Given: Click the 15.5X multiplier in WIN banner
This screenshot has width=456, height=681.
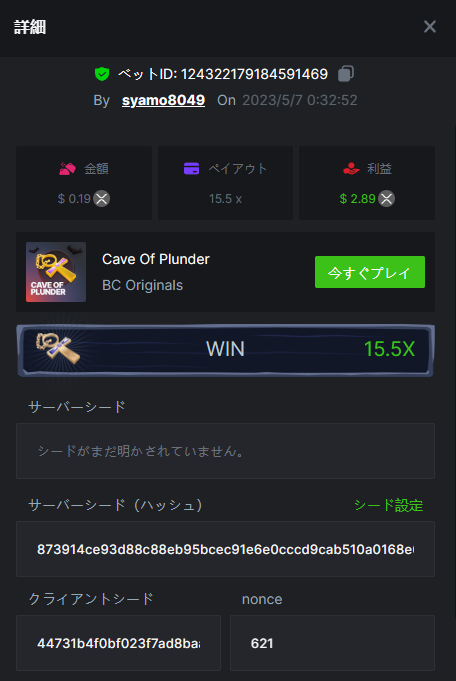Looking at the screenshot, I should 390,349.
